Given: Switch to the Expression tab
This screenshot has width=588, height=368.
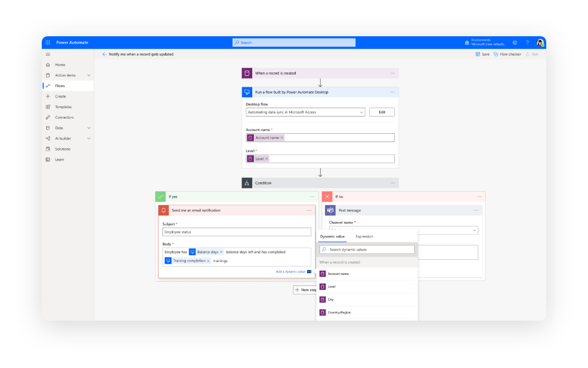Looking at the screenshot, I should (x=364, y=236).
